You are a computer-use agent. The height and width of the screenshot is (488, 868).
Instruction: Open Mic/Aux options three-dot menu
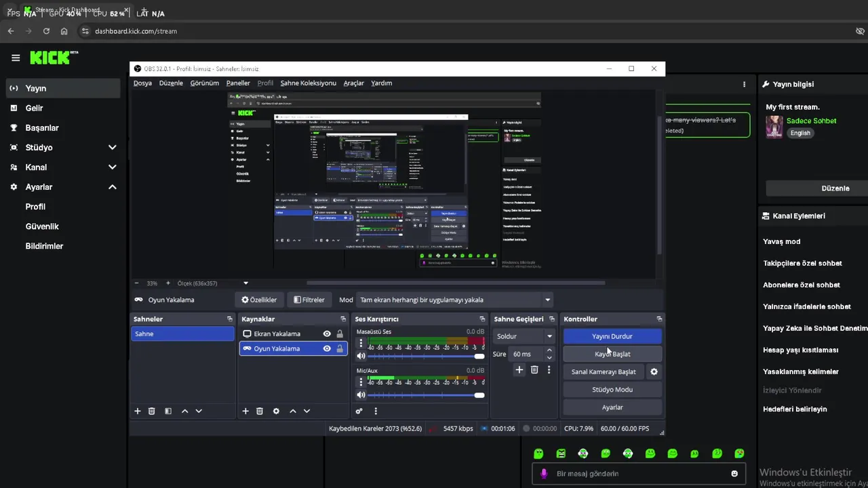[x=361, y=382]
